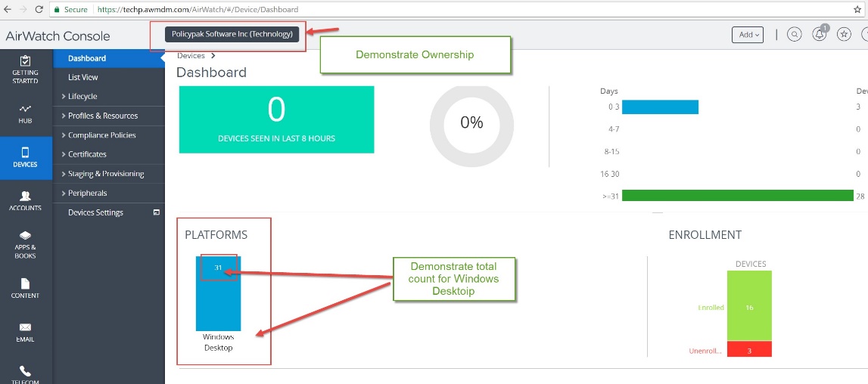Screen dimensions: 868x384
Task: Click the Windows Desktop blue platform bar
Action: pyautogui.click(x=218, y=295)
